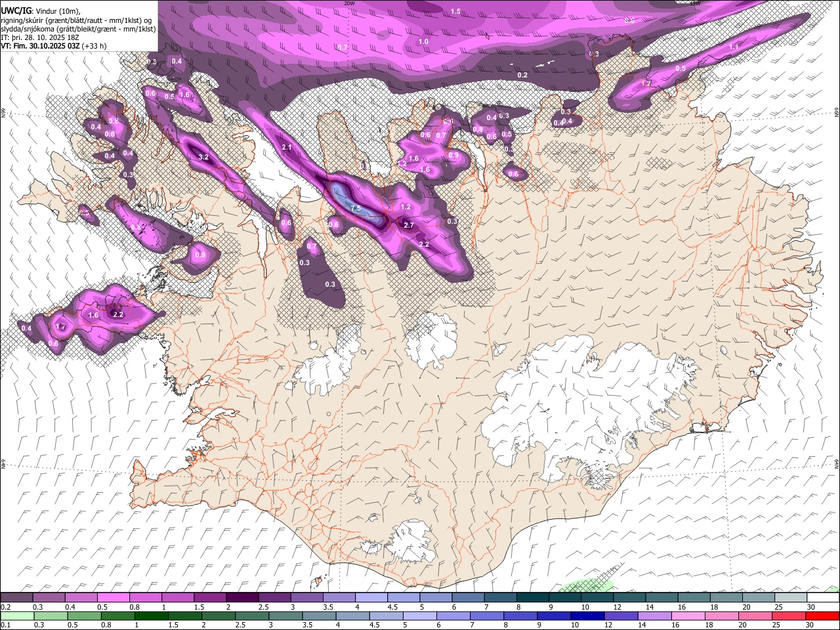Viewport: 840px width, 630px height.
Task: Select the 'IT: þri. 28. 10. 2025 18Z' line
Action: coord(40,37)
